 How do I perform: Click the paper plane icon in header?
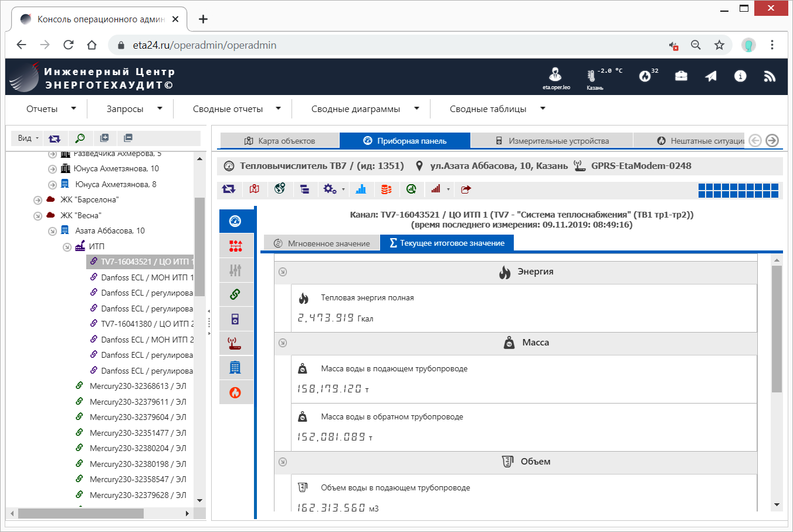click(711, 76)
